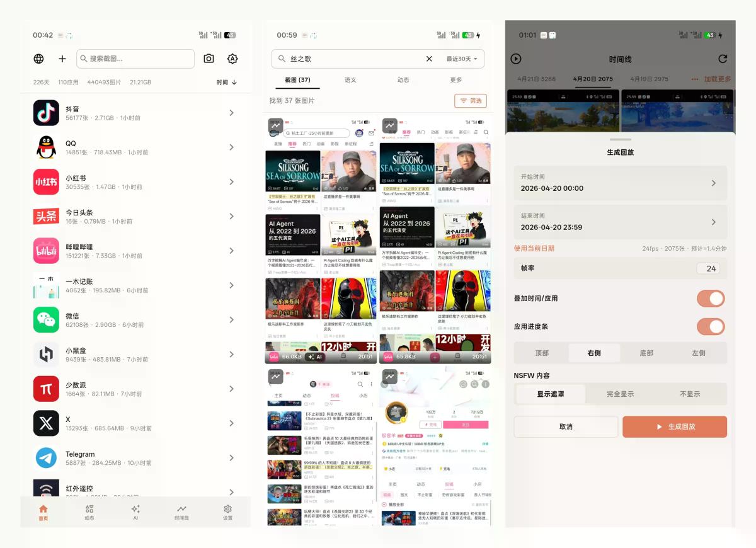Tap the 一木记账 app icon

[x=46, y=285]
